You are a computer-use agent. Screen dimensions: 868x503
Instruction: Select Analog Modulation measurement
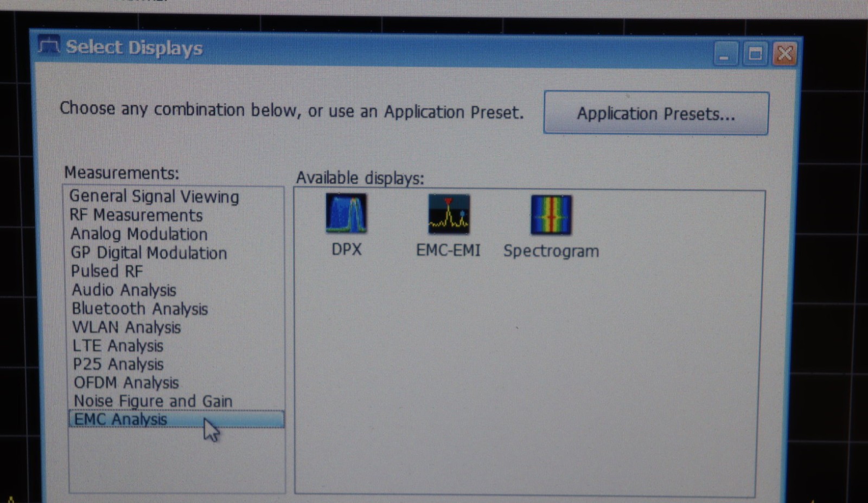click(139, 234)
